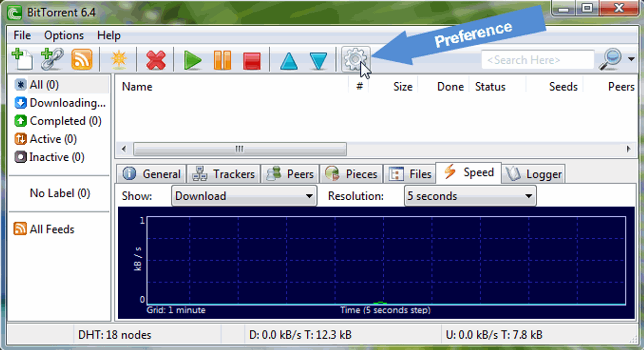Screen dimensions: 644x350
Task: Switch to the General tab
Action: tap(152, 174)
